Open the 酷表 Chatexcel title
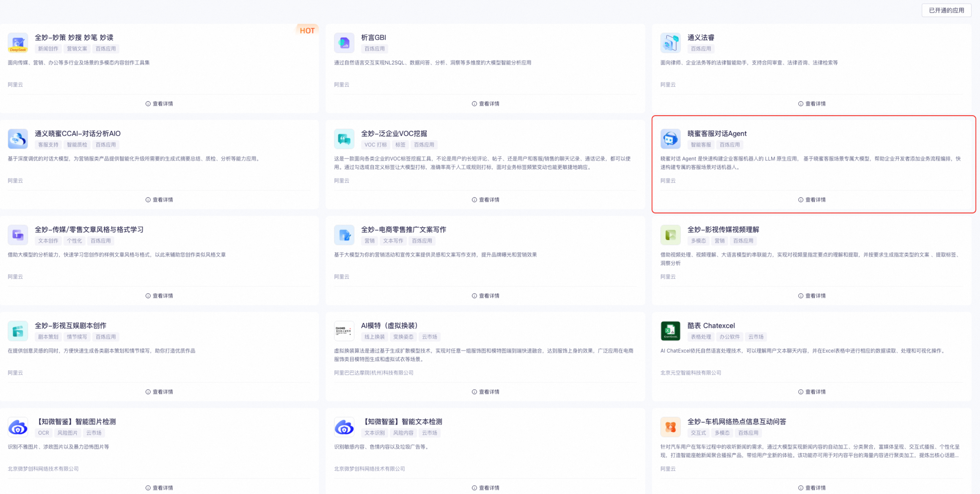This screenshot has width=980, height=494. tap(711, 326)
